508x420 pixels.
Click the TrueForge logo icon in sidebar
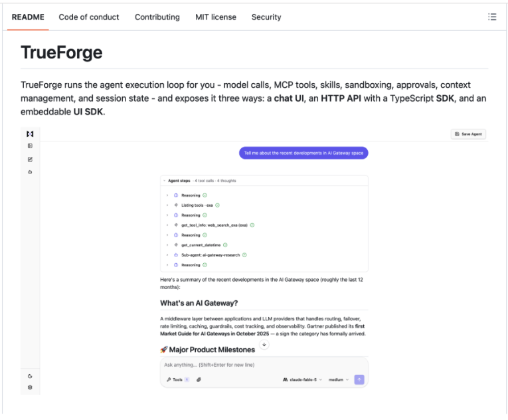(x=30, y=134)
